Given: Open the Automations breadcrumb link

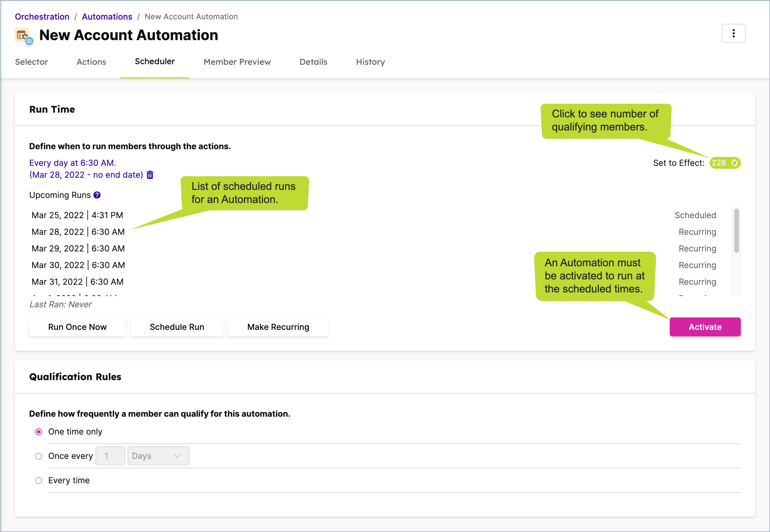Looking at the screenshot, I should pyautogui.click(x=107, y=17).
